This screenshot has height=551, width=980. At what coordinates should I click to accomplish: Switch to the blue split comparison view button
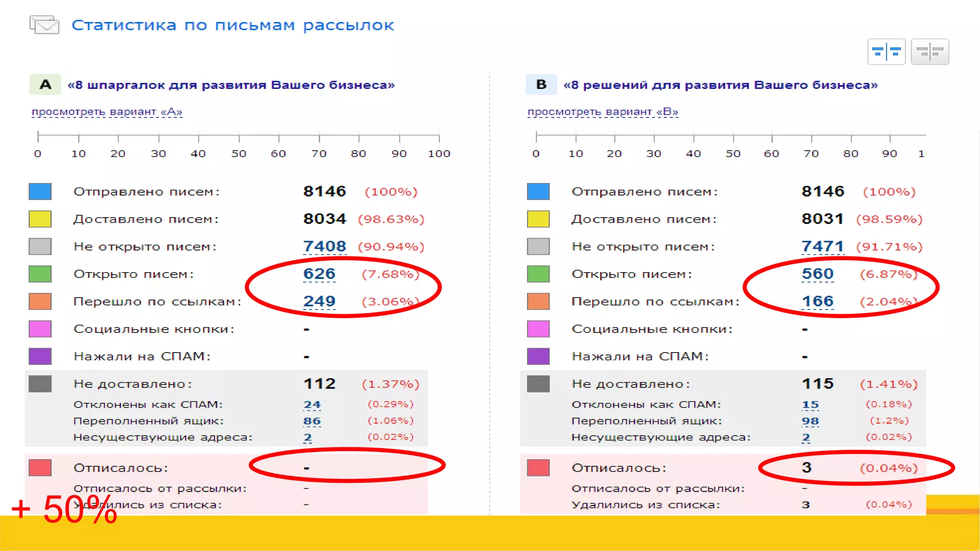(x=886, y=52)
